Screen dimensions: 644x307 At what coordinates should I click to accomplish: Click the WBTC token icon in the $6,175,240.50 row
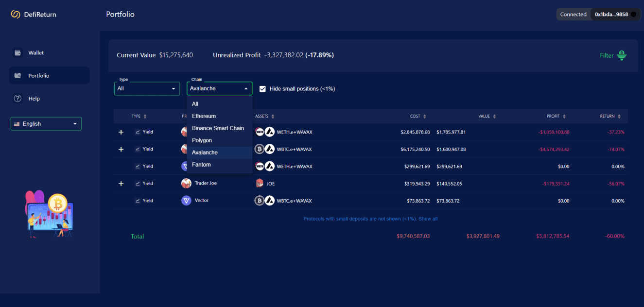point(260,149)
